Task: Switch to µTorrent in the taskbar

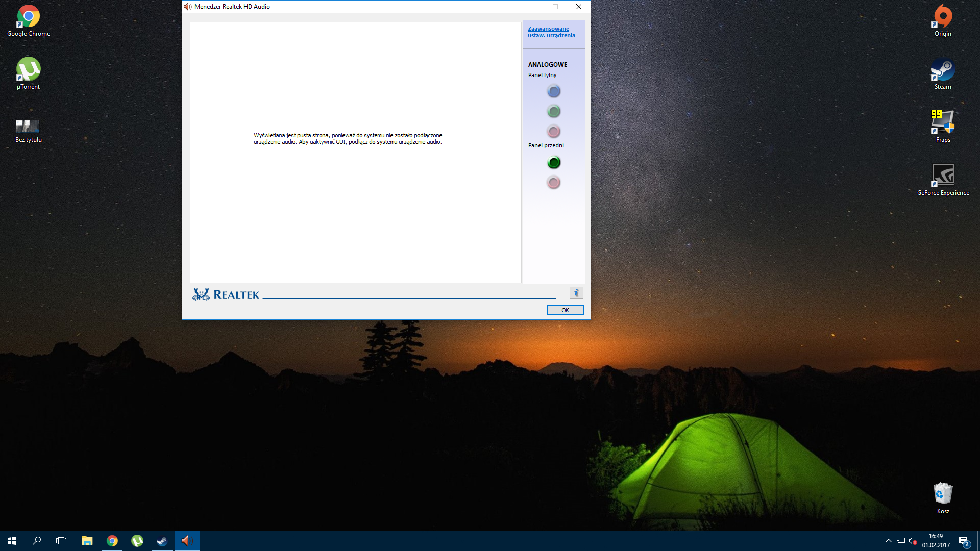Action: pos(137,541)
